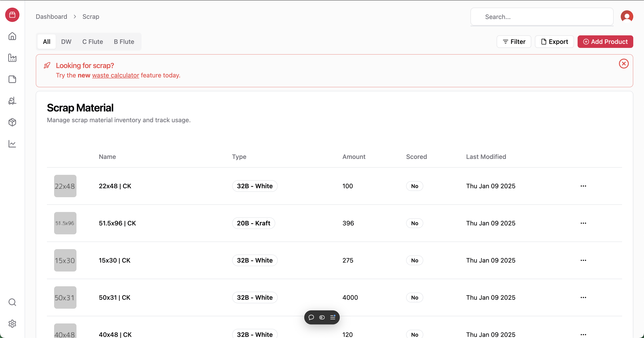Switch to the C Flute tab

click(93, 42)
